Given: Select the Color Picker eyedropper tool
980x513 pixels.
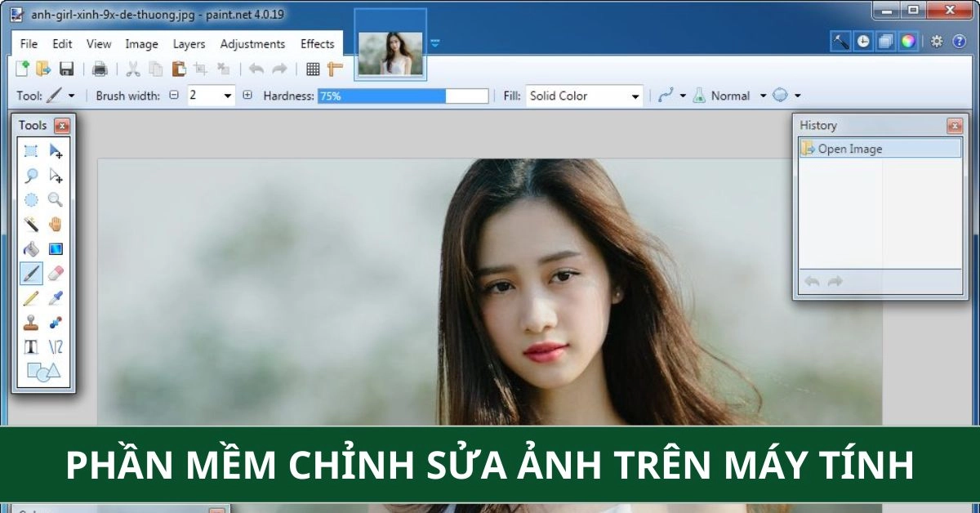Looking at the screenshot, I should click(56, 297).
